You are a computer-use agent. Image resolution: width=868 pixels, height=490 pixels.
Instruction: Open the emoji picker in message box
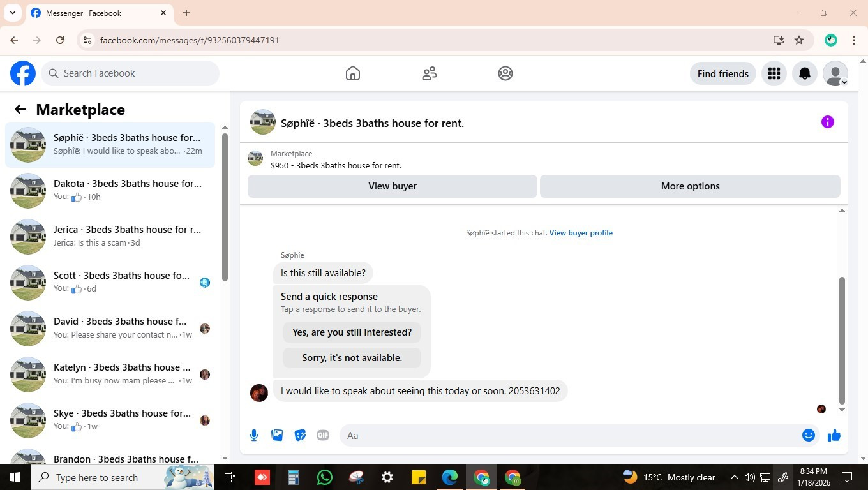point(809,435)
